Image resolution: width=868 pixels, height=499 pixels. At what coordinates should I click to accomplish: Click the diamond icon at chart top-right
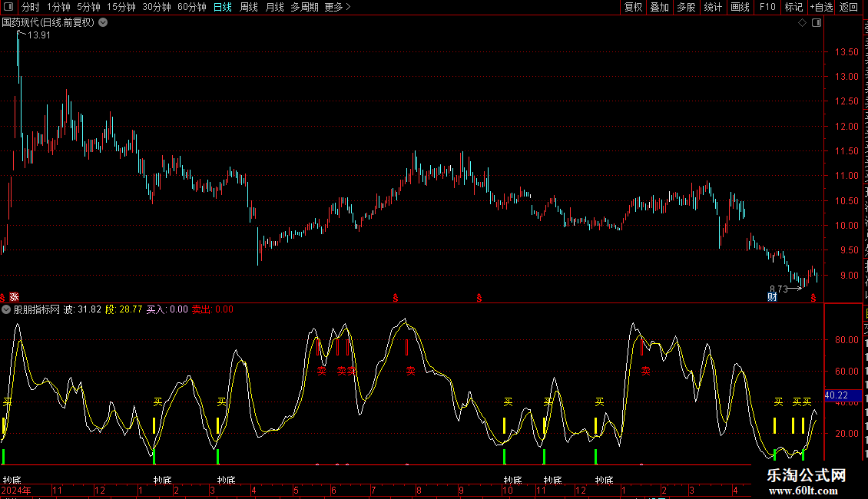click(802, 23)
